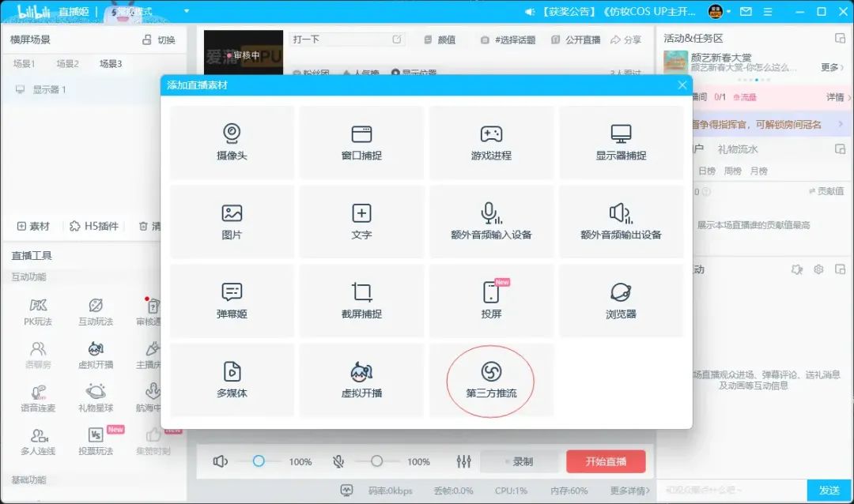The height and width of the screenshot is (504, 854).
Task: Choose the 投屏 screen mirroring source
Action: click(x=491, y=300)
